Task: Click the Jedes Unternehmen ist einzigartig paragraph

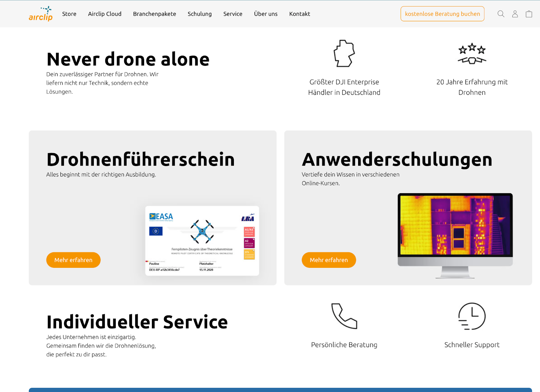Action: pos(101,346)
